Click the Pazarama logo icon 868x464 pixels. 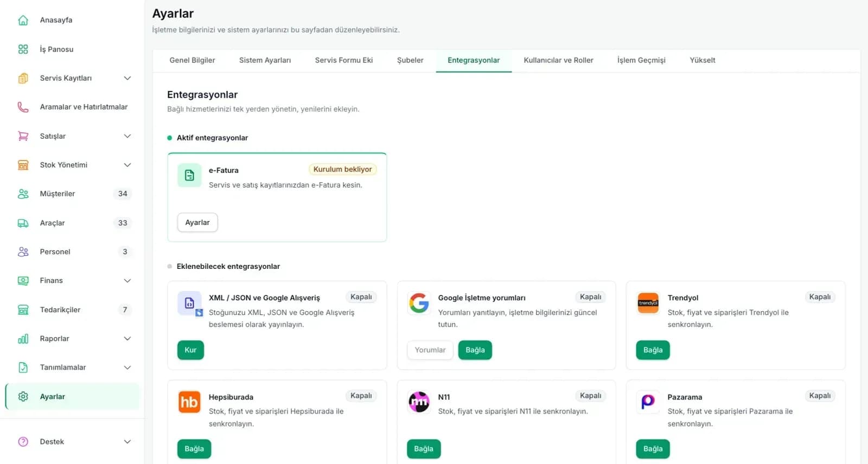tap(648, 402)
